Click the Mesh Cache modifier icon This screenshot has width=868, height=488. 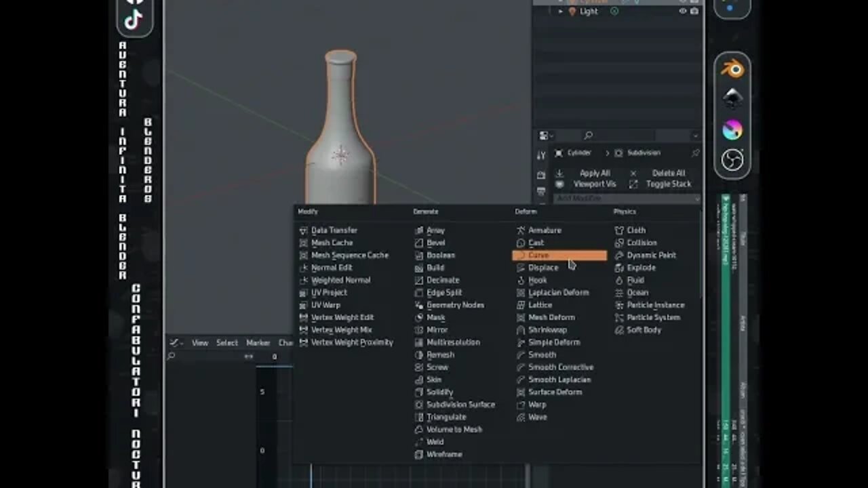point(303,243)
